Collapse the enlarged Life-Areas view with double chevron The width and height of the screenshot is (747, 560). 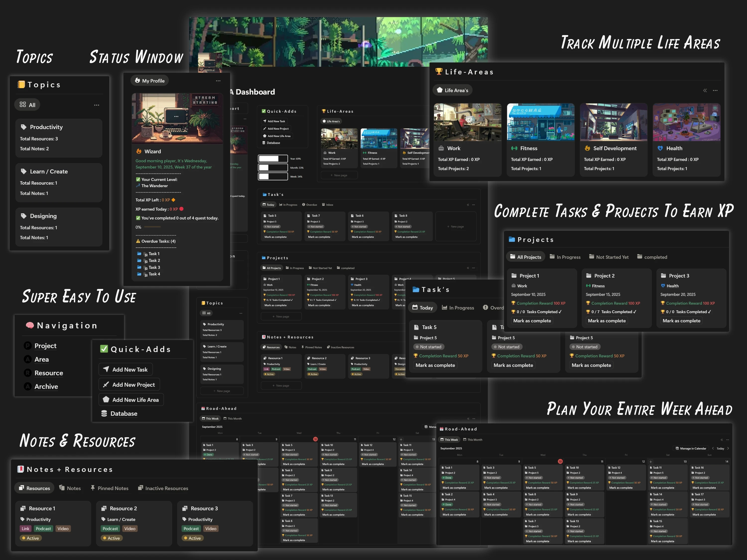(705, 90)
